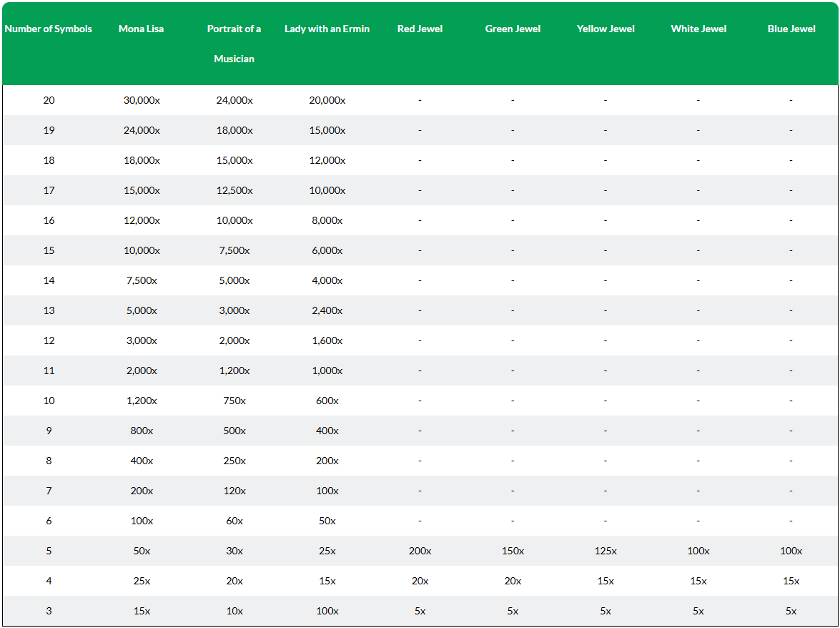Select the "Green Jewel" column header
The width and height of the screenshot is (840, 628).
513,29
